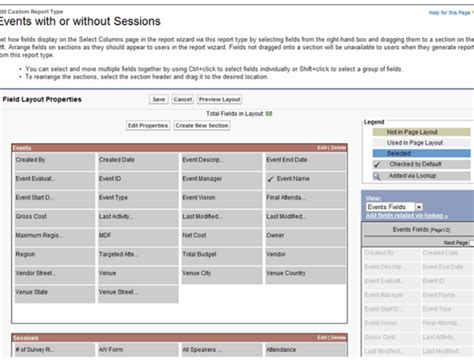Select the Event Vision field tile
474x360 pixels.
pos(222,199)
